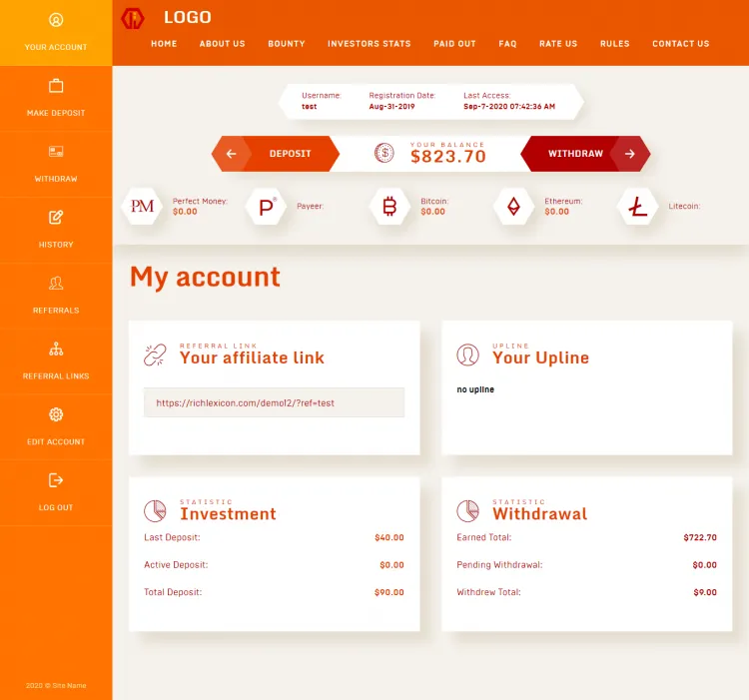Open the About Us page

click(x=222, y=44)
